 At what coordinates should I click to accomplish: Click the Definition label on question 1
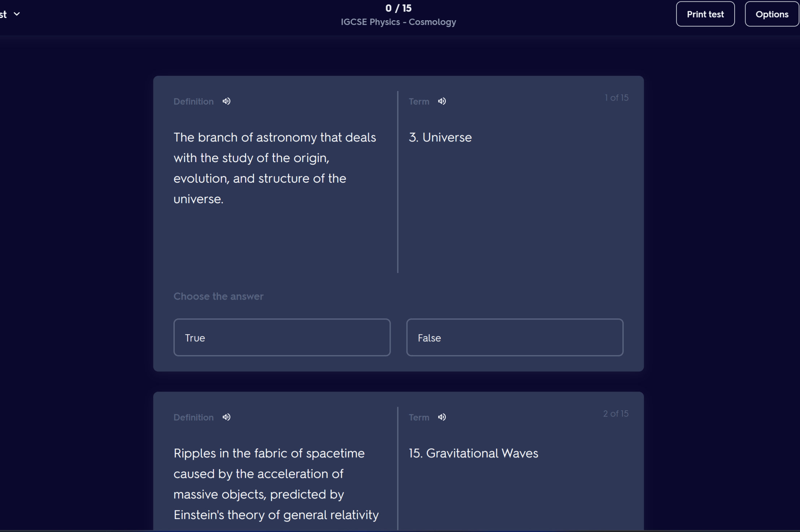[x=193, y=101]
